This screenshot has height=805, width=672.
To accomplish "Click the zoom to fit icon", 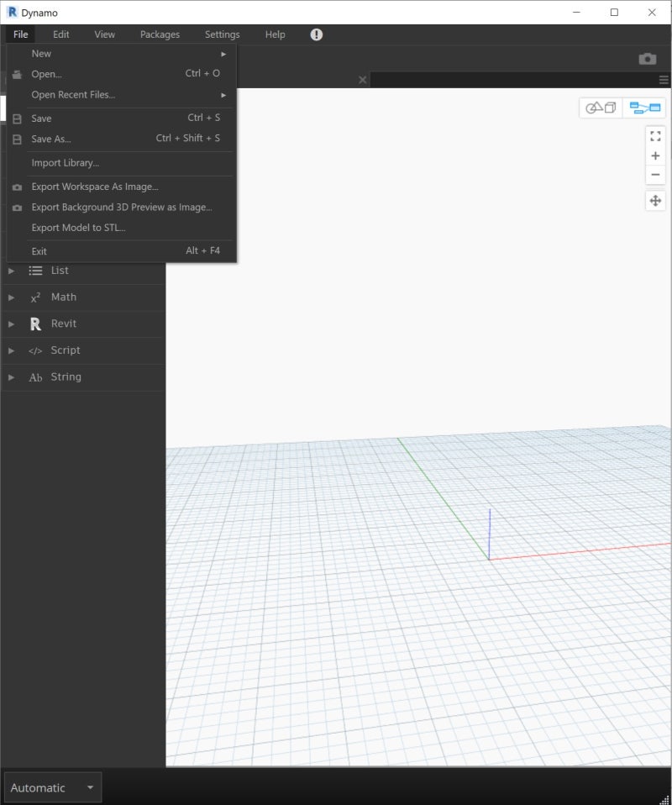I will pos(655,135).
